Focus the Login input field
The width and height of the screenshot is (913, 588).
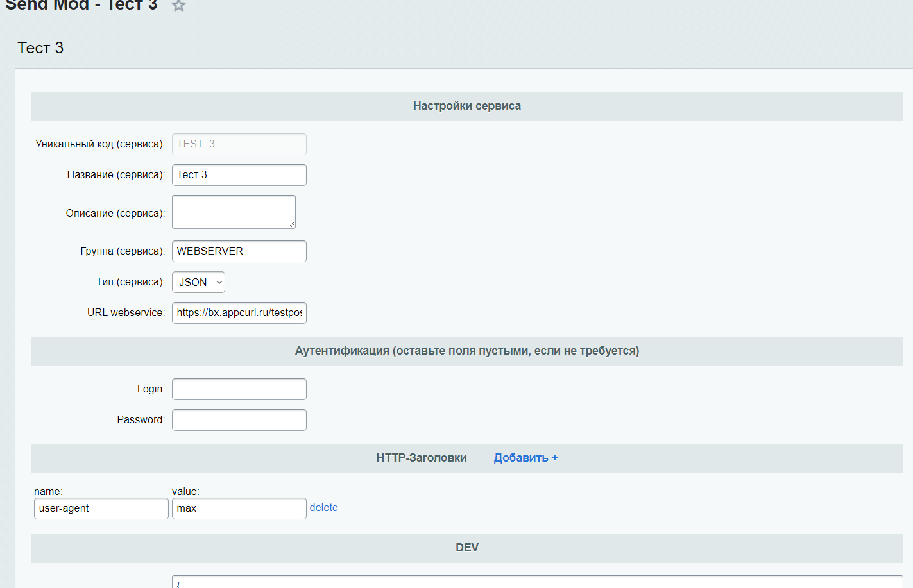coord(239,389)
